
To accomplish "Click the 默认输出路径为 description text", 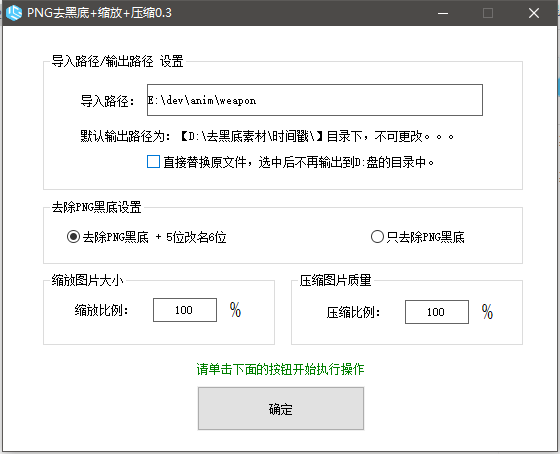I will 267,136.
